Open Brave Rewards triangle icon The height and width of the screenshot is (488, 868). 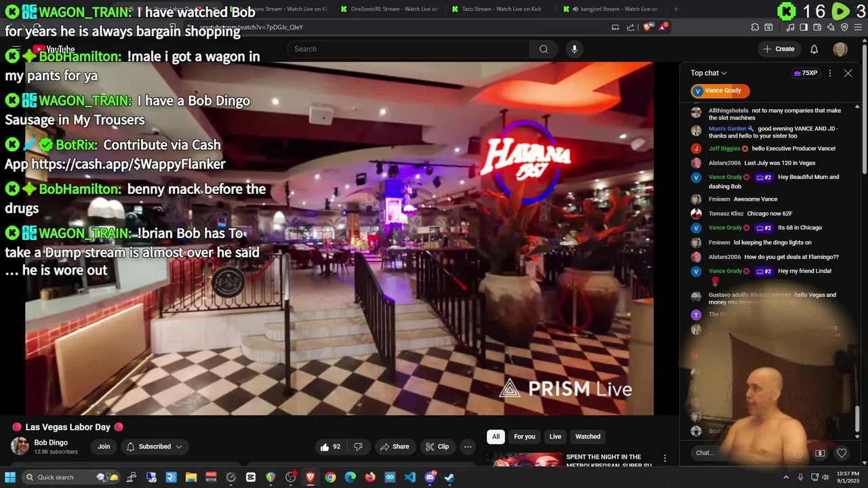coord(663,27)
